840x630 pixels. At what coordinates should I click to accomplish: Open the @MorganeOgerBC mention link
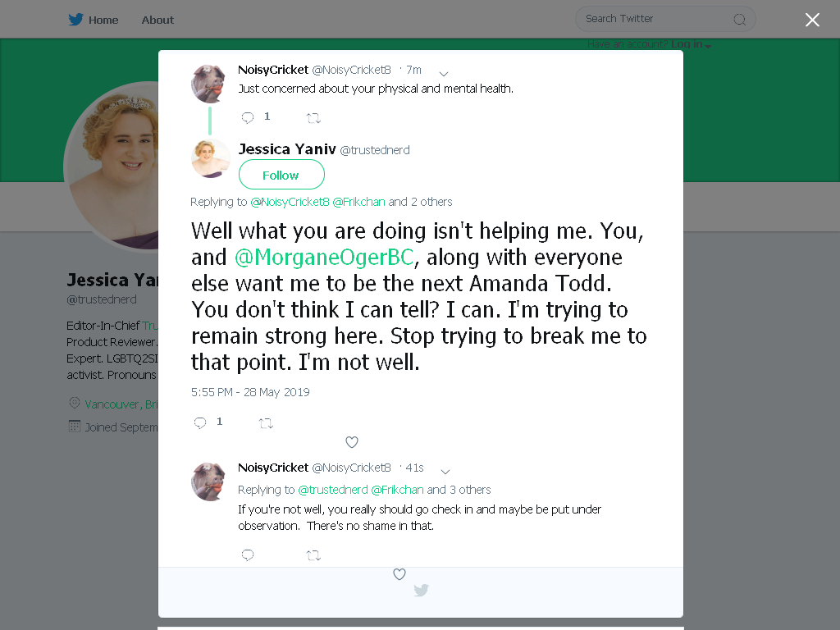click(324, 257)
